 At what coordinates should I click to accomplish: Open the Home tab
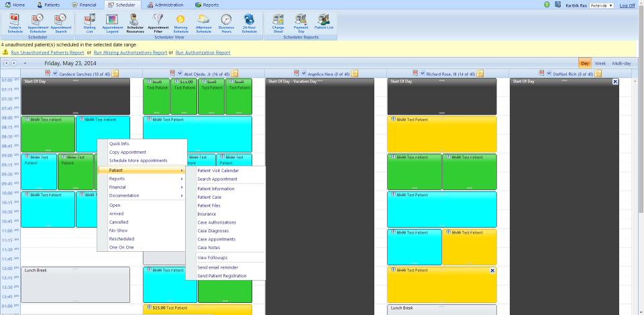tap(15, 5)
